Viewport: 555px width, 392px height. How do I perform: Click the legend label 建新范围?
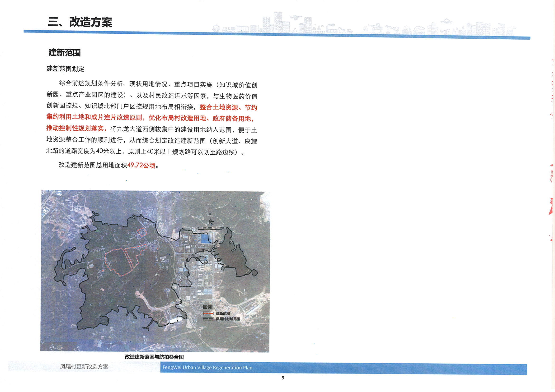223,314
